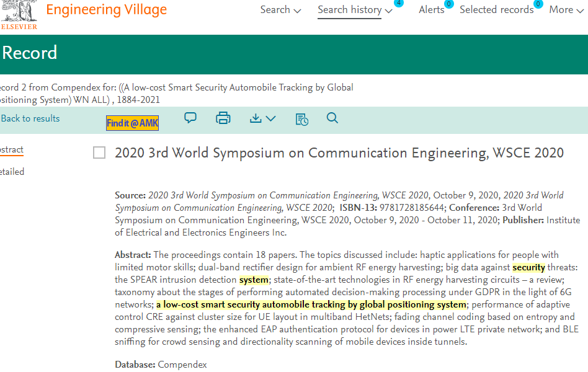Click the magnifying glass search icon
The height and width of the screenshot is (372, 588).
(332, 118)
